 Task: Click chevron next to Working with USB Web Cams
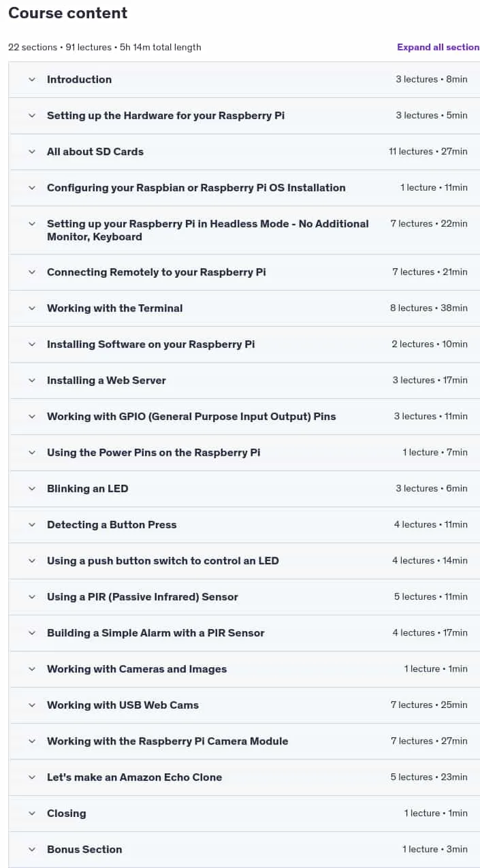31,705
